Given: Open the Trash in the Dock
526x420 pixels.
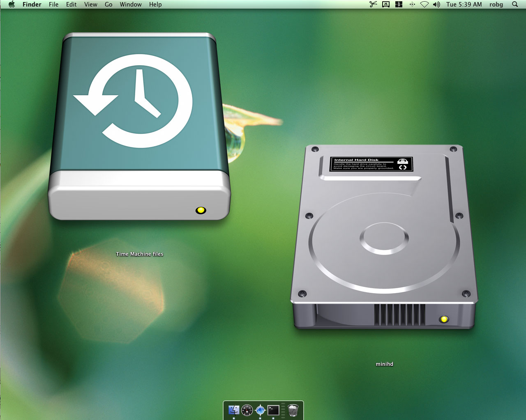Looking at the screenshot, I should pyautogui.click(x=293, y=410).
